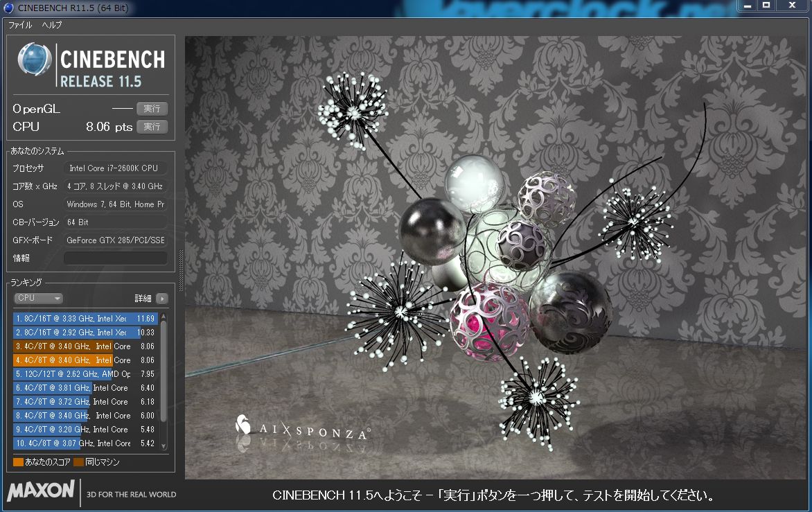Open the CPU ranking dropdown
The width and height of the screenshot is (812, 512).
pos(38,298)
